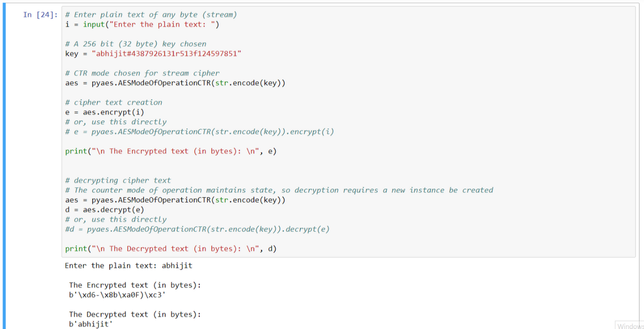The width and height of the screenshot is (644, 329).
Task: Click the commented-out one-line encrypt(i) statement
Action: pos(200,132)
